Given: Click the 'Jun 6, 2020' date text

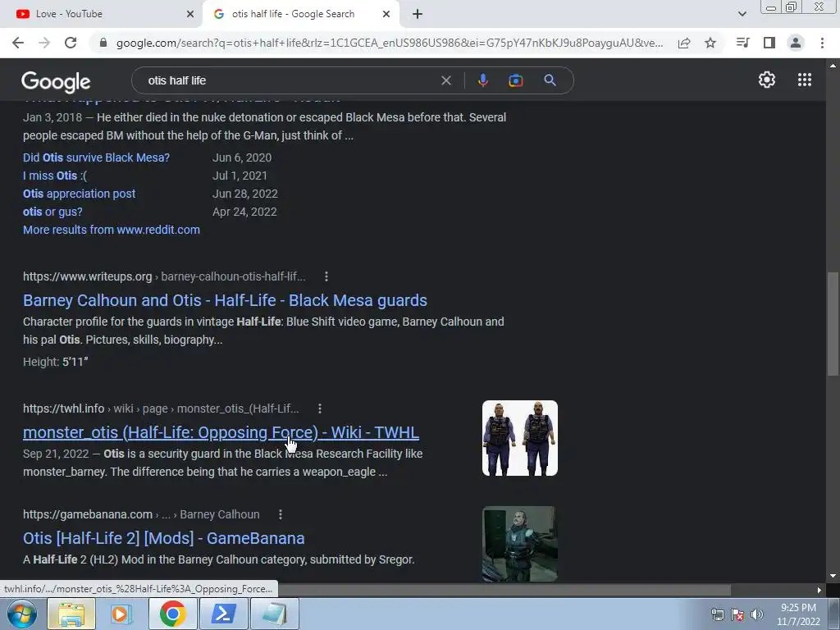Looking at the screenshot, I should click(x=242, y=157).
